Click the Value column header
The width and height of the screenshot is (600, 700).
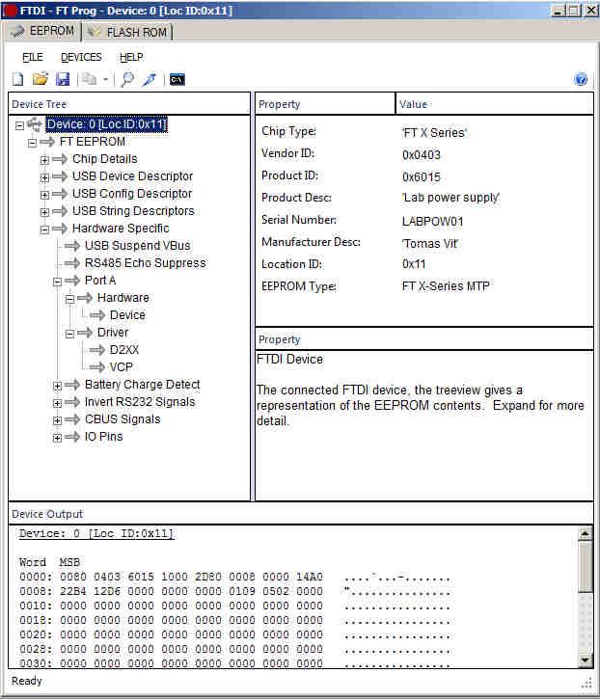pos(494,104)
